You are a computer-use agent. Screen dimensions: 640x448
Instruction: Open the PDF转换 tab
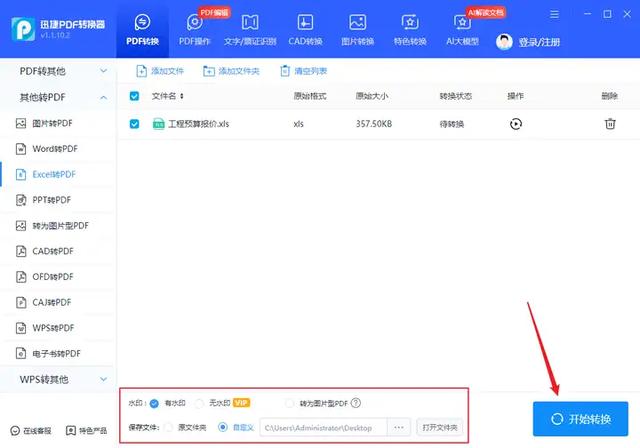(x=142, y=29)
